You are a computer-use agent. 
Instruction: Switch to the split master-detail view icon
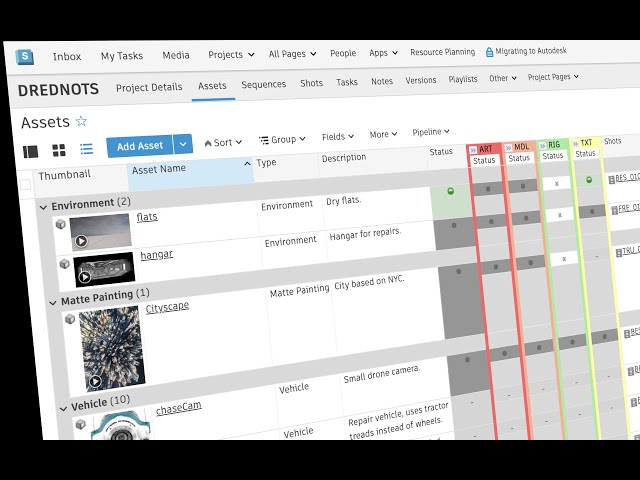click(31, 151)
